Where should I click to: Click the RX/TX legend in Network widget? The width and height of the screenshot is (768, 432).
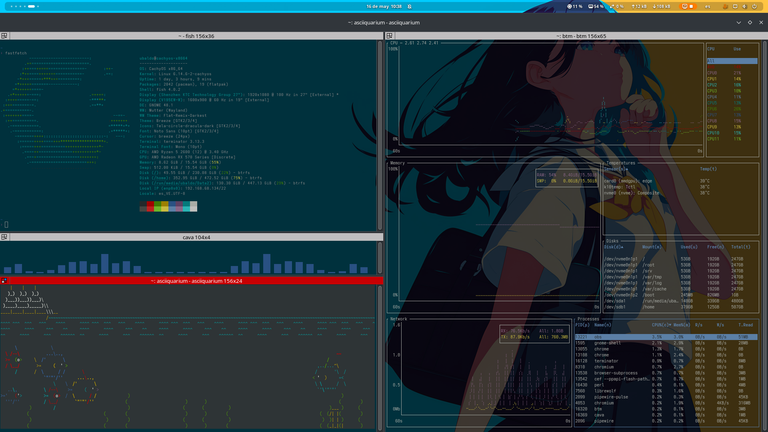pyautogui.click(x=534, y=334)
